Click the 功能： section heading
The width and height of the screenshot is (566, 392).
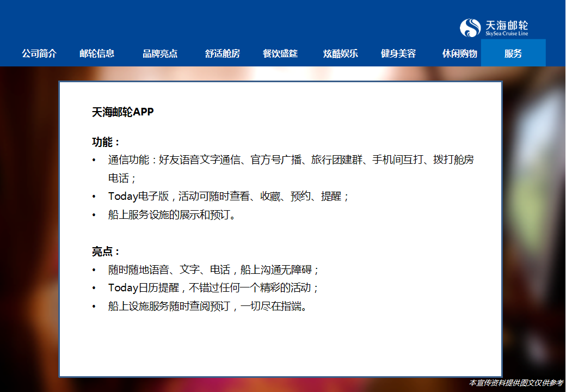(x=106, y=142)
